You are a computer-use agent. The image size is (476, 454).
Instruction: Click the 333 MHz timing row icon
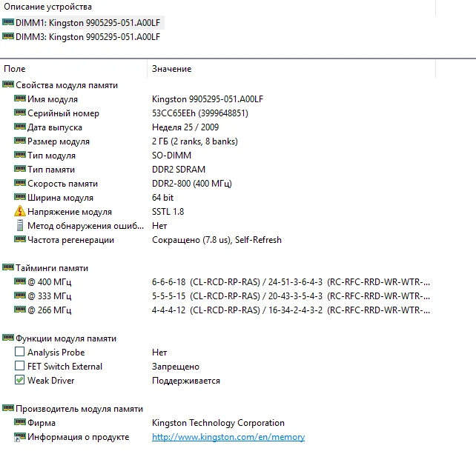(20, 296)
